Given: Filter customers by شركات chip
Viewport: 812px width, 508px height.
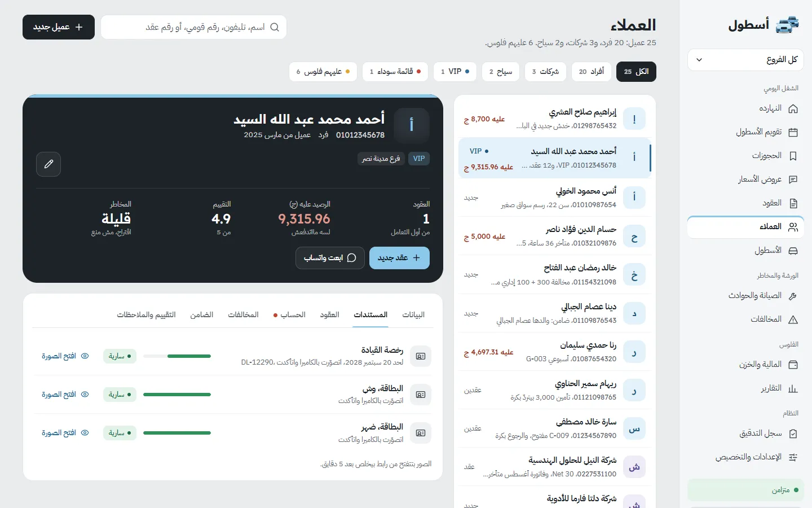Looking at the screenshot, I should point(545,72).
